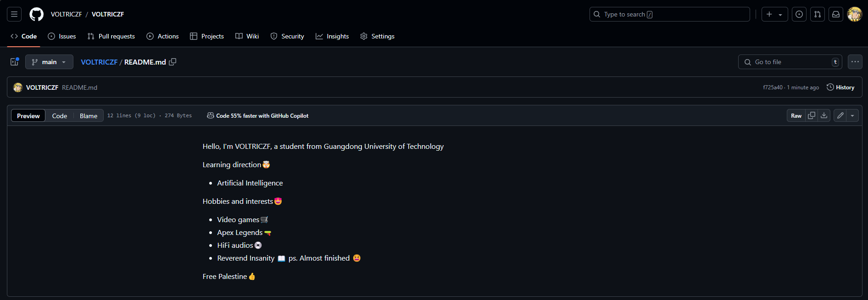Open the notifications inbox icon
Screen dimensions: 868x300
tap(836, 14)
